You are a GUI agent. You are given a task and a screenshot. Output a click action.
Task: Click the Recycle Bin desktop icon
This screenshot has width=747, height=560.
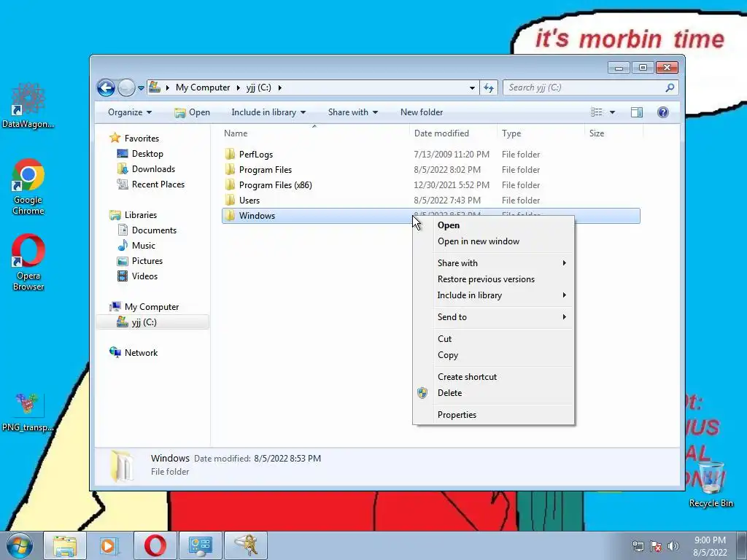pos(711,484)
